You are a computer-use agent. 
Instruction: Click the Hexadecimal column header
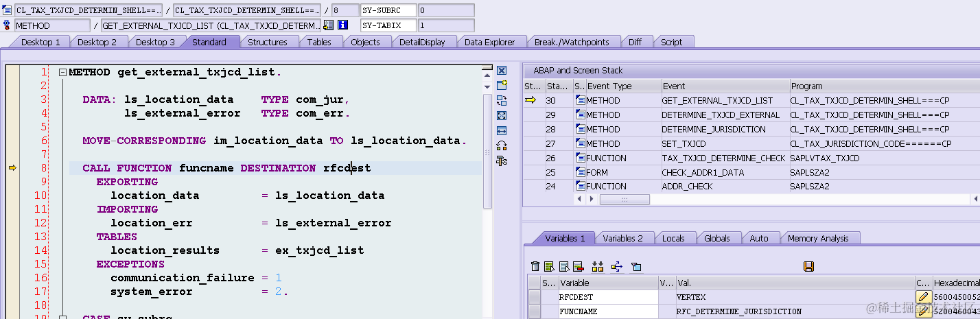[956, 283]
